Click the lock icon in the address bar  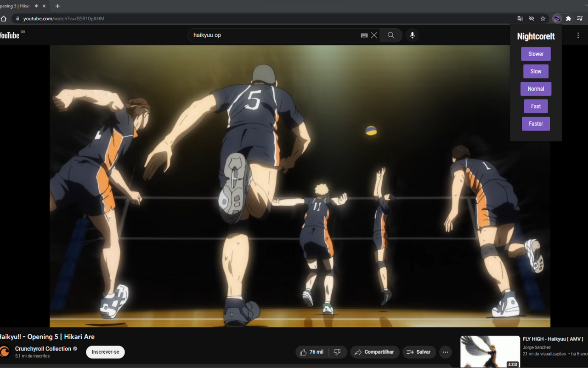pyautogui.click(x=18, y=18)
